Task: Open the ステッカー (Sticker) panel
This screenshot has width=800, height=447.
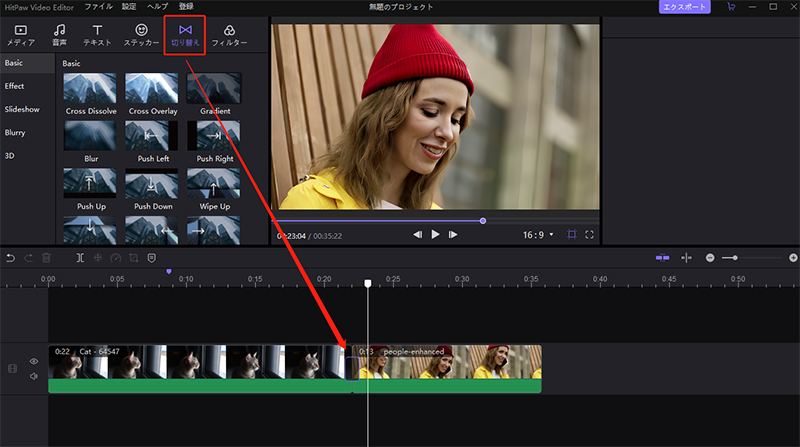Action: pyautogui.click(x=141, y=35)
